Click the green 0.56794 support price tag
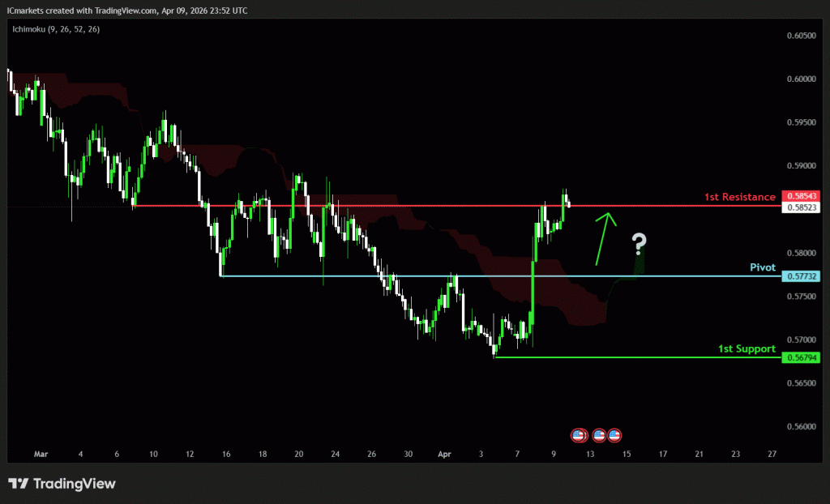 (x=801, y=357)
